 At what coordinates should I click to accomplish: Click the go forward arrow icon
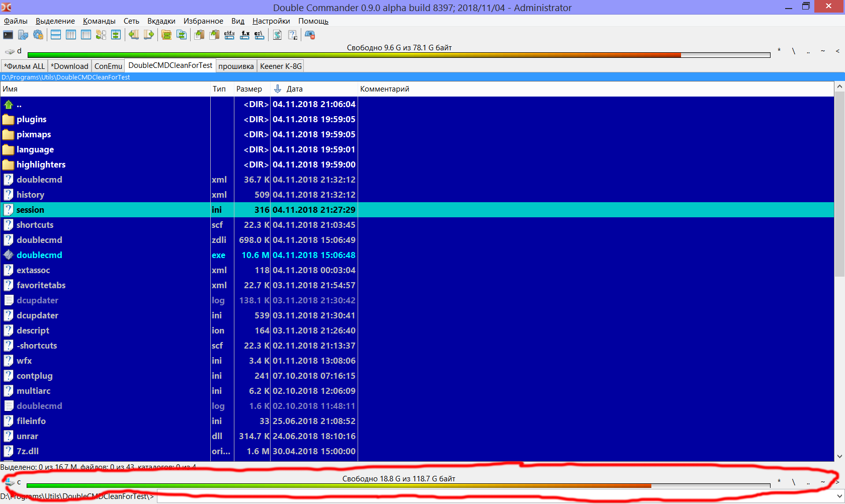[148, 35]
